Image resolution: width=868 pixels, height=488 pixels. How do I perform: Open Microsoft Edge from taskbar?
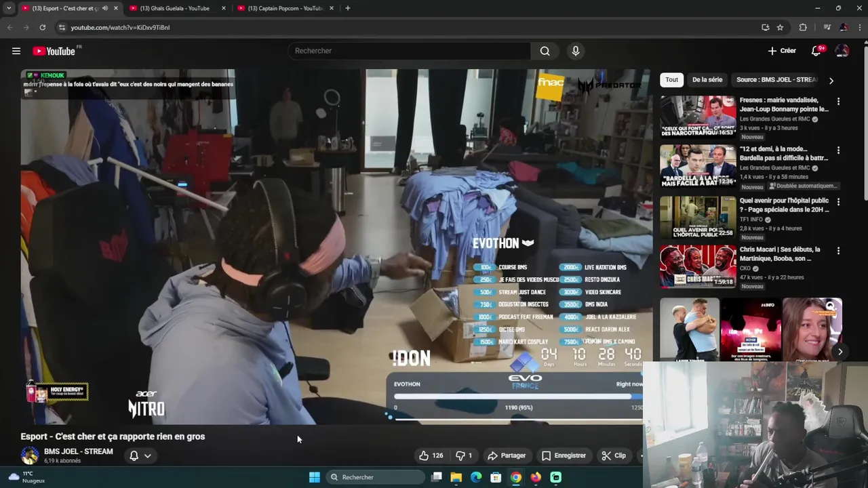click(x=476, y=477)
